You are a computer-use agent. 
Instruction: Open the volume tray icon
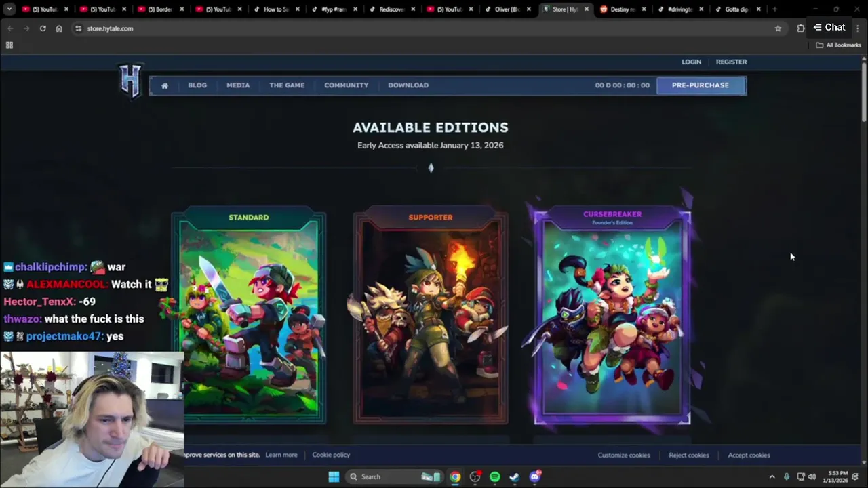coord(812,476)
